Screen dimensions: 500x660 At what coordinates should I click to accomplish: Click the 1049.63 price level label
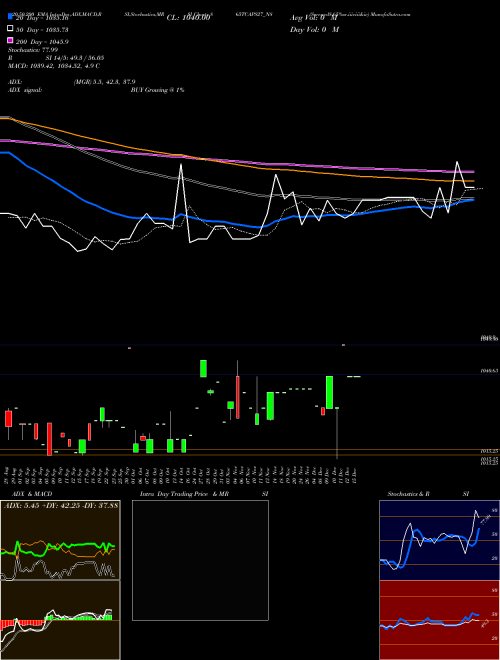[489, 371]
